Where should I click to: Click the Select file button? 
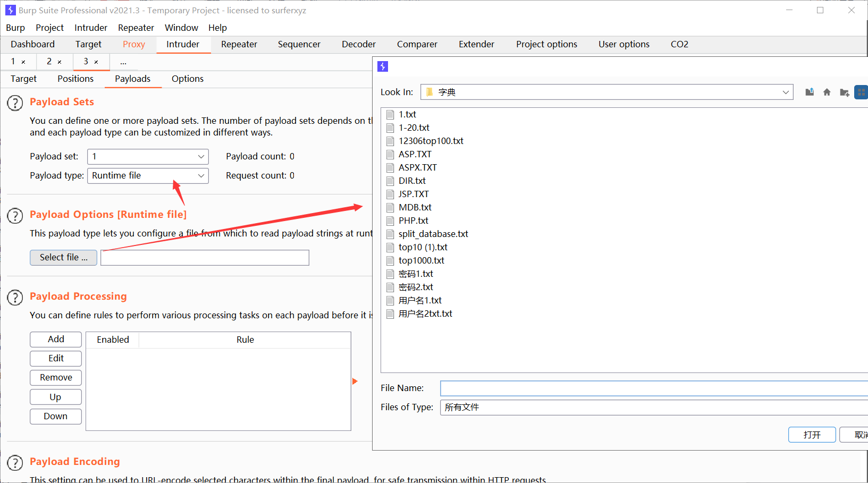[63, 257]
